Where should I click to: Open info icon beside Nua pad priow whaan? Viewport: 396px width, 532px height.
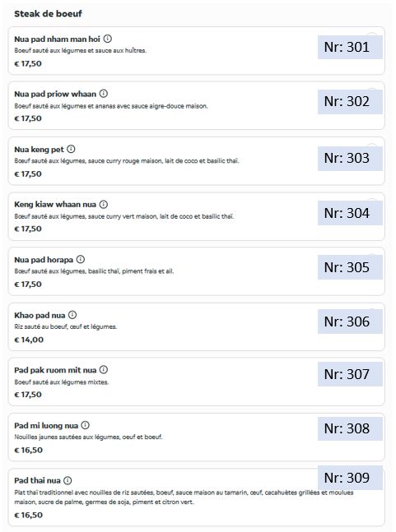104,93
